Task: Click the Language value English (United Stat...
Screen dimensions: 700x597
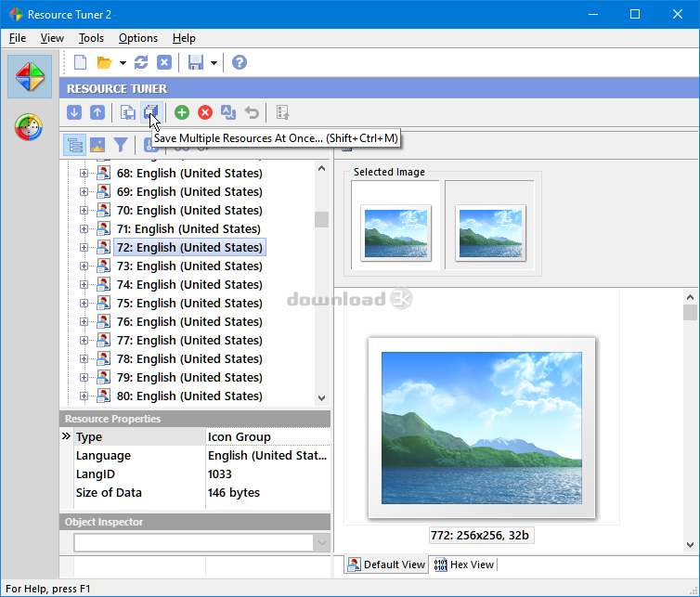Action: tap(267, 456)
